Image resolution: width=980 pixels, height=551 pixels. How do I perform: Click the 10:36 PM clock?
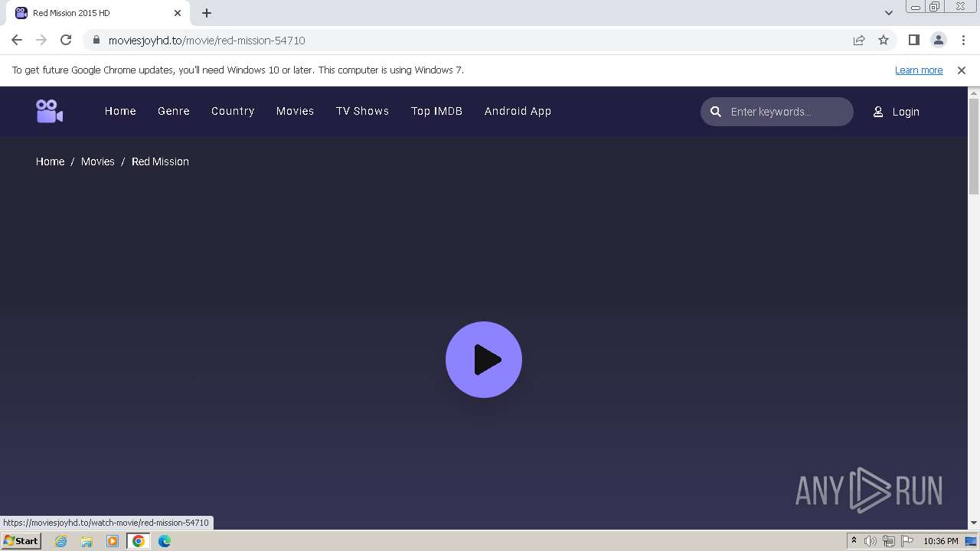[x=940, y=541]
